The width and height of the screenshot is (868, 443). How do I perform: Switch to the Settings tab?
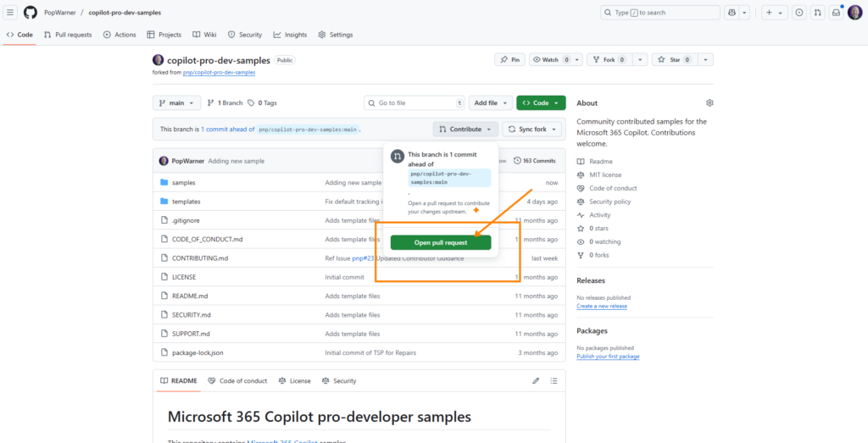pyautogui.click(x=336, y=35)
